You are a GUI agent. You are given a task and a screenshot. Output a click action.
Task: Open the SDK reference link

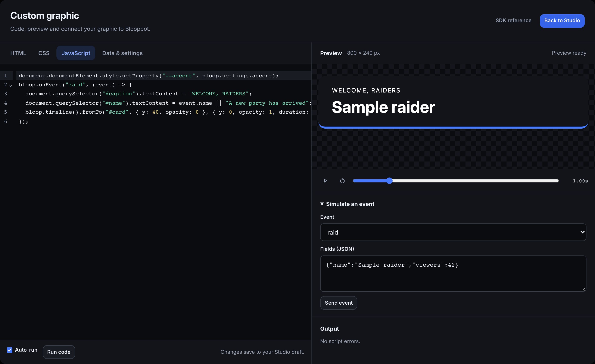coord(513,21)
